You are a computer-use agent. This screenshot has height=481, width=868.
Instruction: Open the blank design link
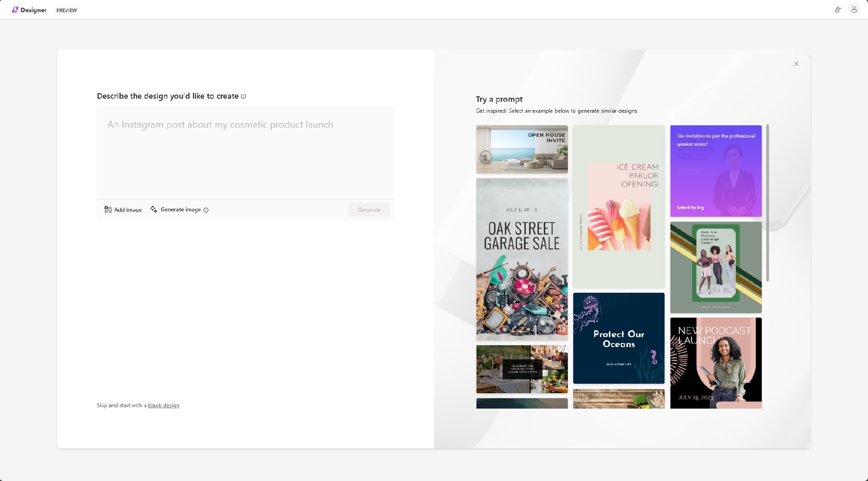point(163,405)
